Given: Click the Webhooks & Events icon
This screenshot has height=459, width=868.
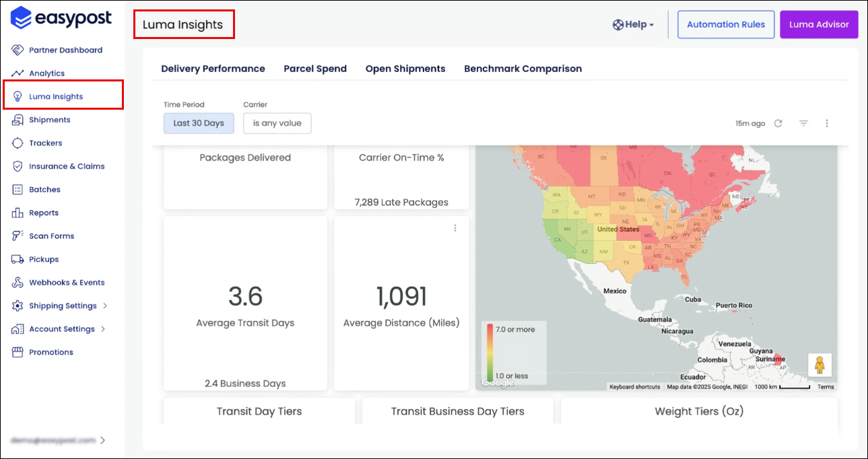Looking at the screenshot, I should click(x=18, y=283).
